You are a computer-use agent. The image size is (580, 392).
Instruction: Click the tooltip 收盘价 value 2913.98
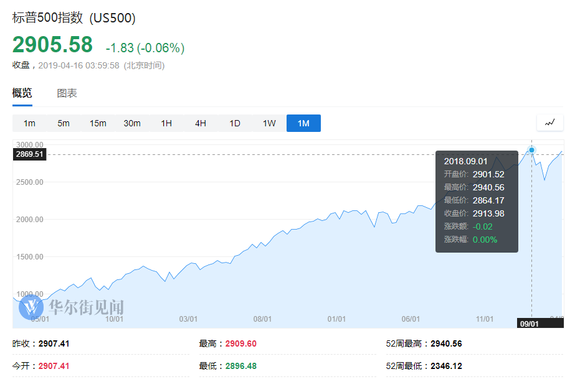[x=488, y=213]
